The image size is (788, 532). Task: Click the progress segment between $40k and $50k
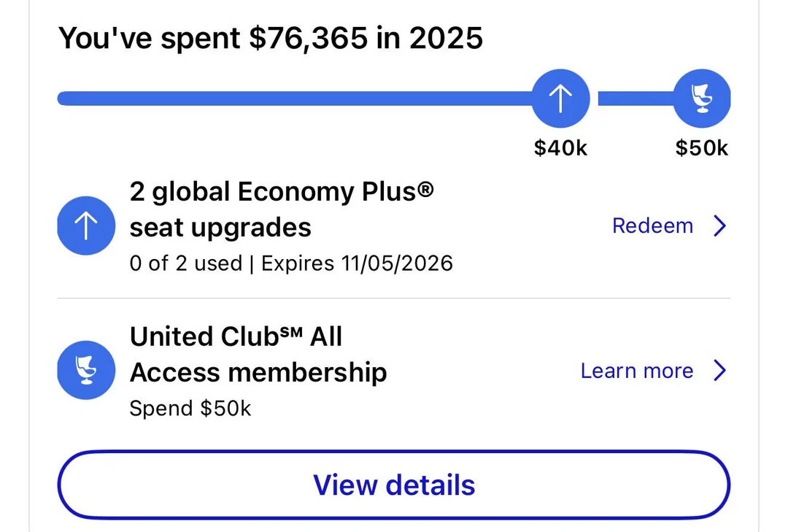(633, 99)
